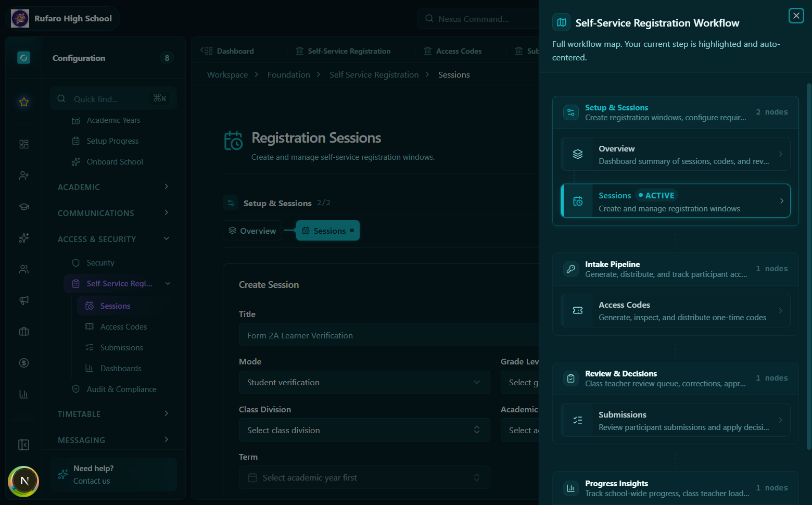Open Onboard School in sidebar
Viewport: 812px width, 505px height.
(115, 162)
